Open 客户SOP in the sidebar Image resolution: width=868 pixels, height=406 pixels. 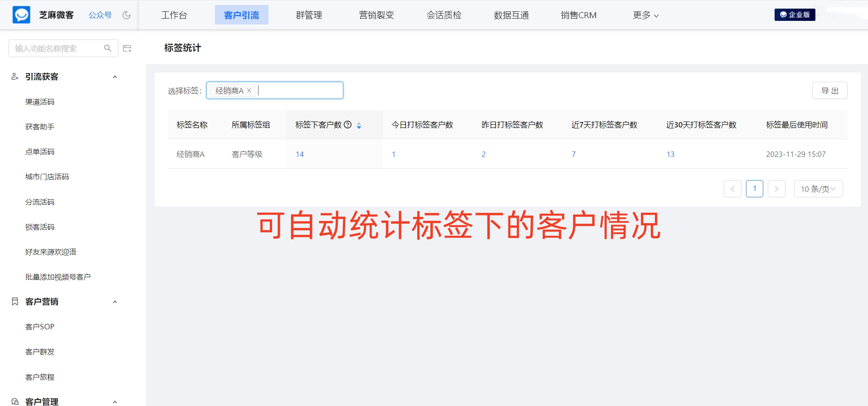[x=40, y=327]
